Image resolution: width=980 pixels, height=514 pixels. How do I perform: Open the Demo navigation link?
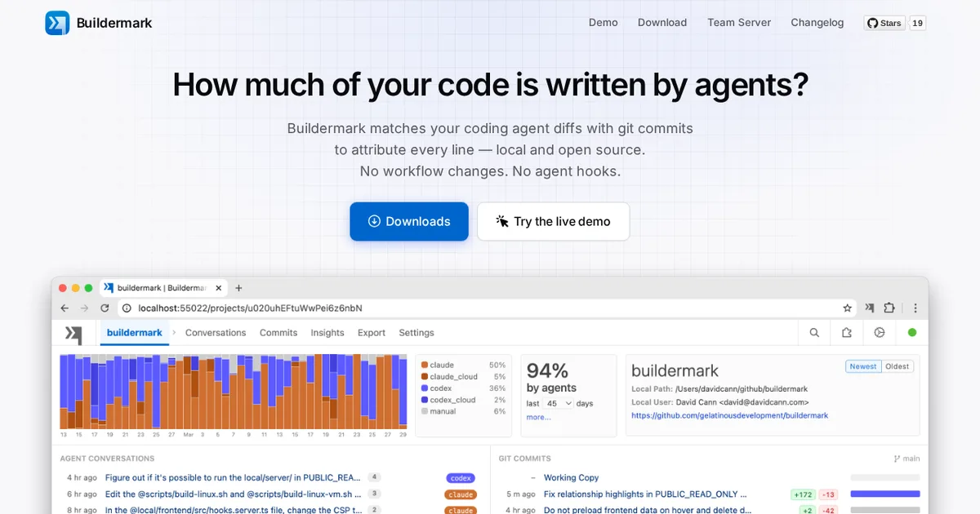[x=603, y=23]
